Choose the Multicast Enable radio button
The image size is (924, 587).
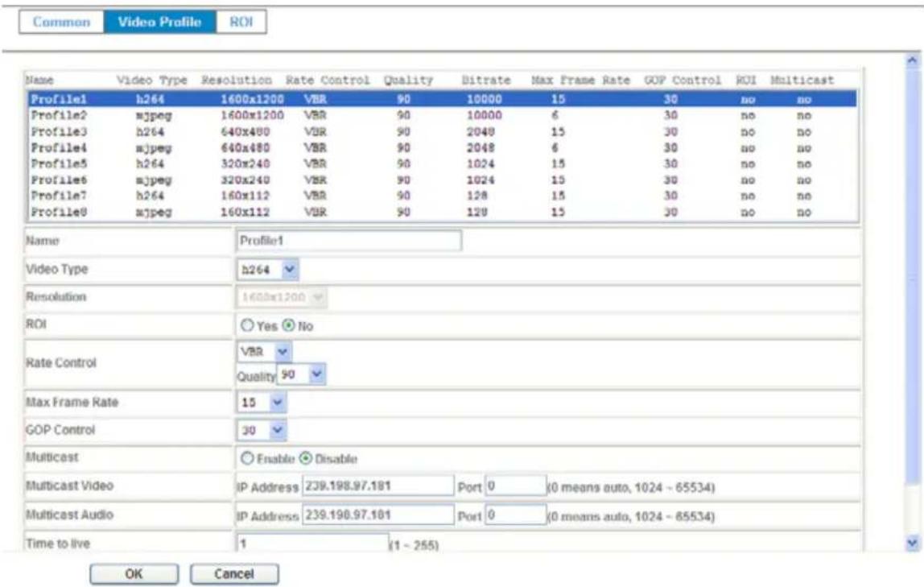tap(247, 458)
